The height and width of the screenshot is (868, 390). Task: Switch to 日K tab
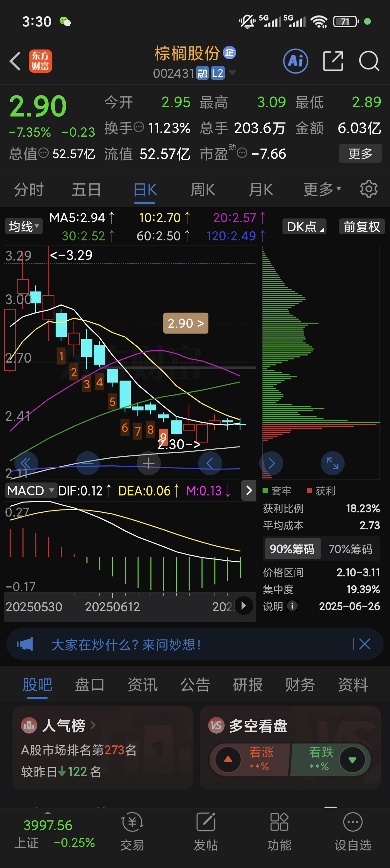[x=145, y=189]
